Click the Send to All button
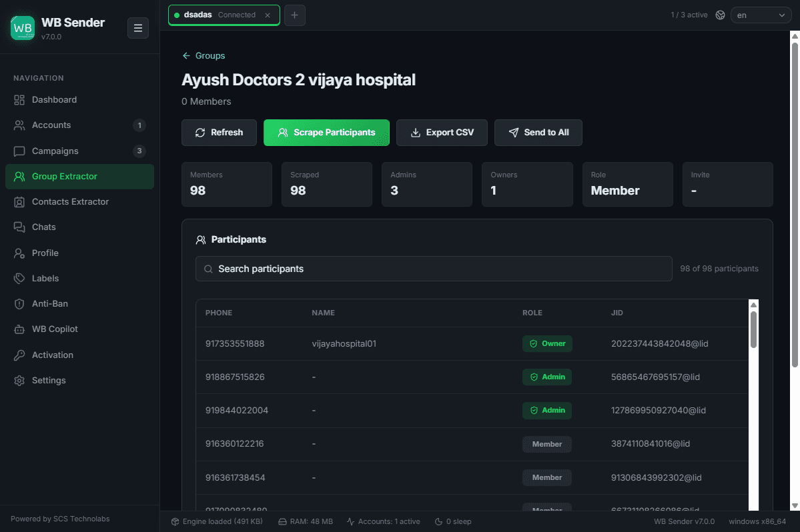Screen dimensions: 800x532 [538, 133]
